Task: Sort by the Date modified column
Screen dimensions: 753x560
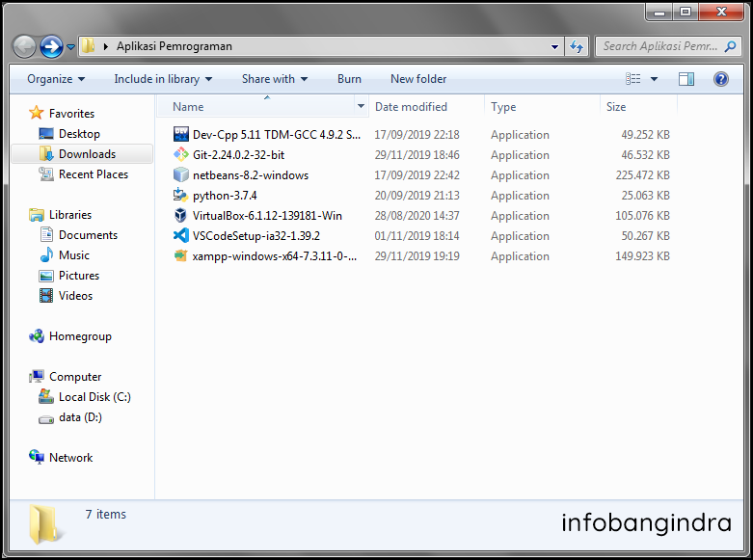Action: click(427, 107)
